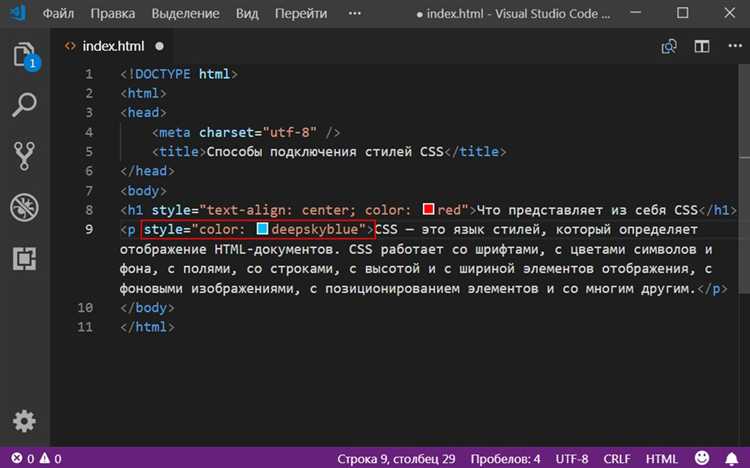
Task: Change language mode from HTML
Action: tap(661, 458)
